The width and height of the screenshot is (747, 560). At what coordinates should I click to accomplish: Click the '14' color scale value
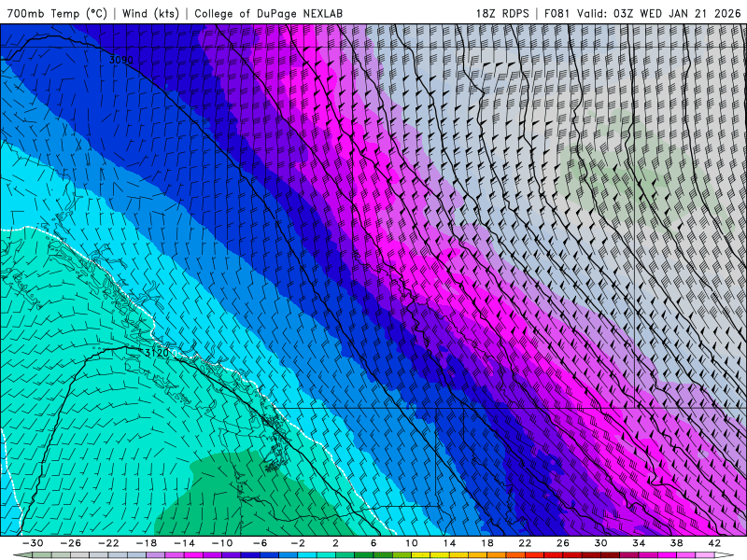[x=449, y=543]
